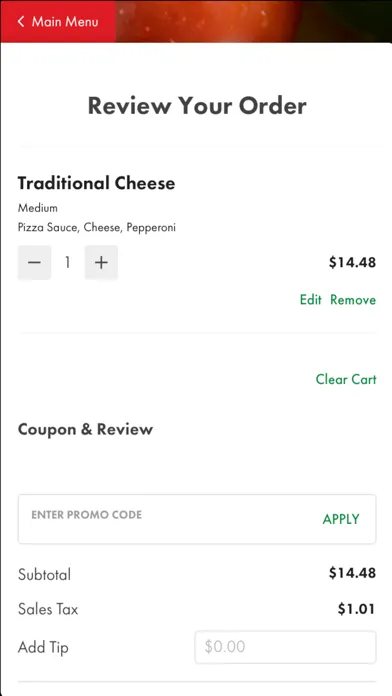Viewport: 392px width, 696px height.
Task: Click the Subtotal amount value
Action: click(352, 573)
